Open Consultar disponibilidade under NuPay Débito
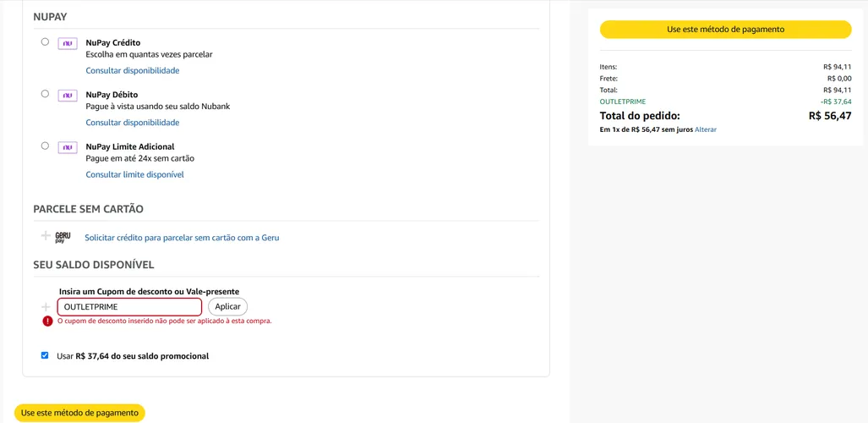 click(133, 123)
